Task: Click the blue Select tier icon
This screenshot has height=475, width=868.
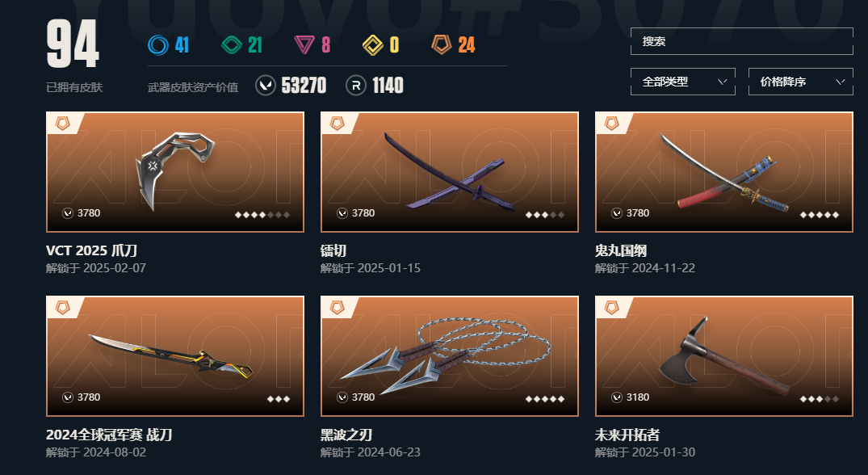Action: pos(157,45)
